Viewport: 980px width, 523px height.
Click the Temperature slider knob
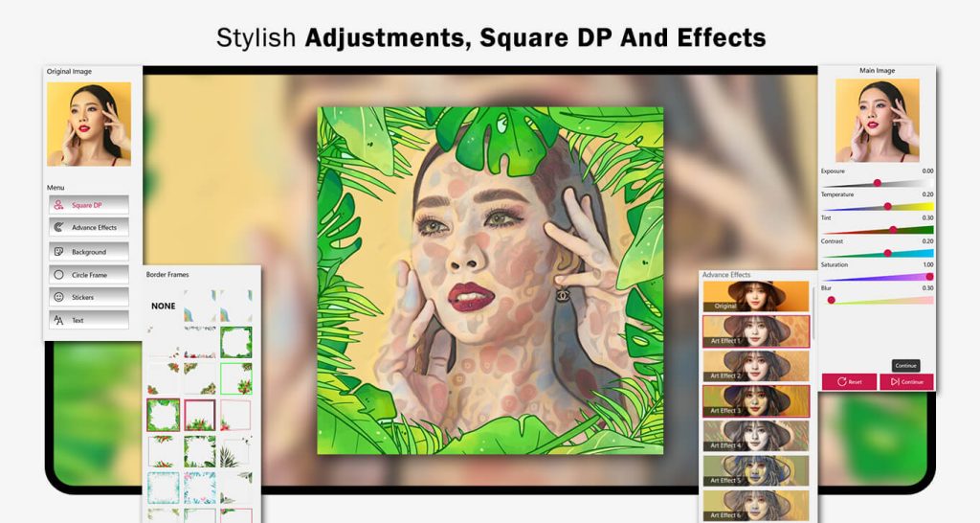[x=887, y=206]
